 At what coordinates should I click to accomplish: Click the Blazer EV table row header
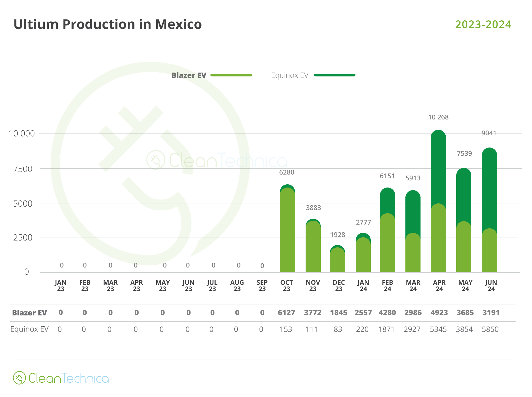pyautogui.click(x=29, y=313)
